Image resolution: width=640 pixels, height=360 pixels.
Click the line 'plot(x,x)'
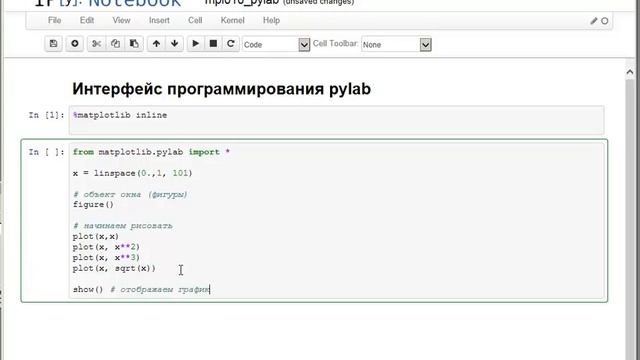click(96, 236)
